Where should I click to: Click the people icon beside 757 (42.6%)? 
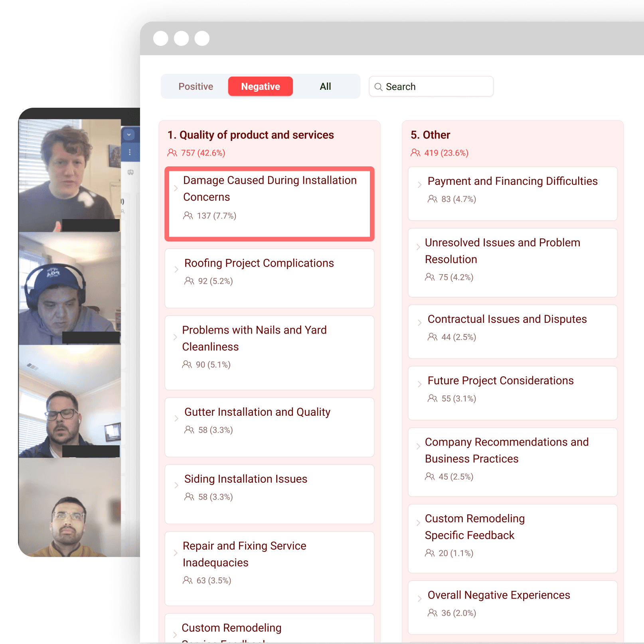tap(172, 153)
